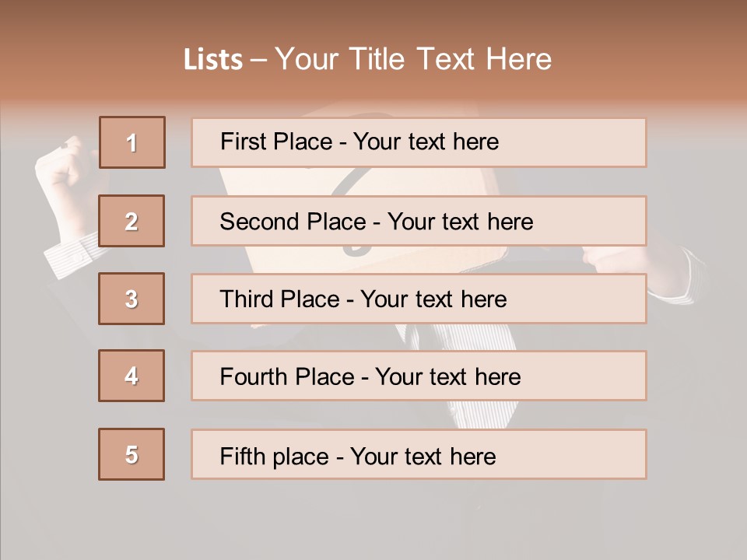Click the bold word "Lists" in title

pos(213,59)
